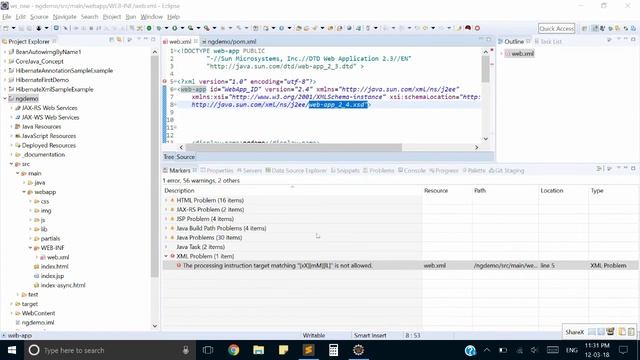
Task: Switch to the ngdemo/pom.xml editor tab
Action: 229,41
